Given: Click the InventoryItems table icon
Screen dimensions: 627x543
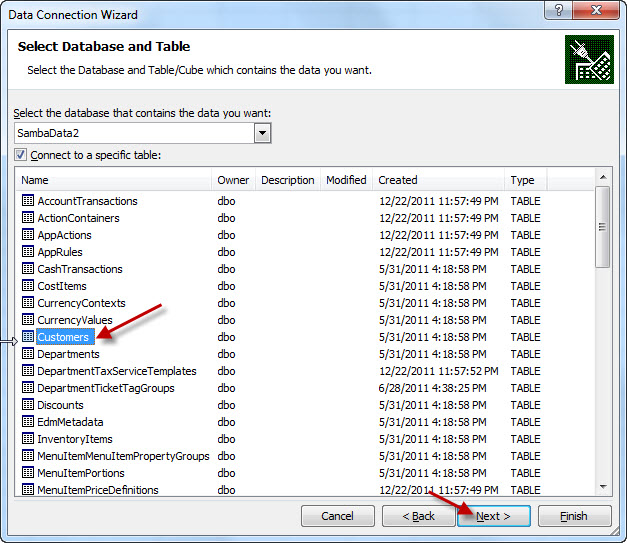Looking at the screenshot, I should pyautogui.click(x=28, y=439).
